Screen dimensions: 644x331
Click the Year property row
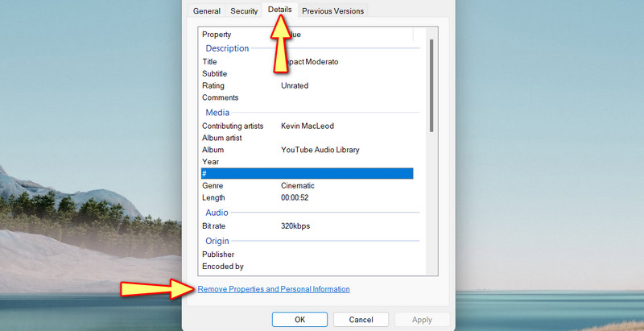(x=211, y=161)
